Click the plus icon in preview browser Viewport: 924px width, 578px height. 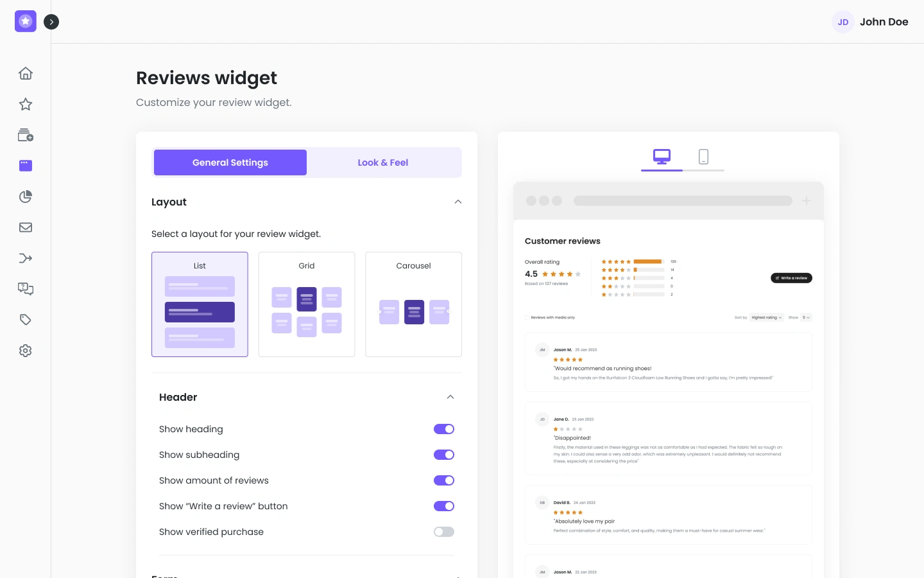[x=807, y=200]
